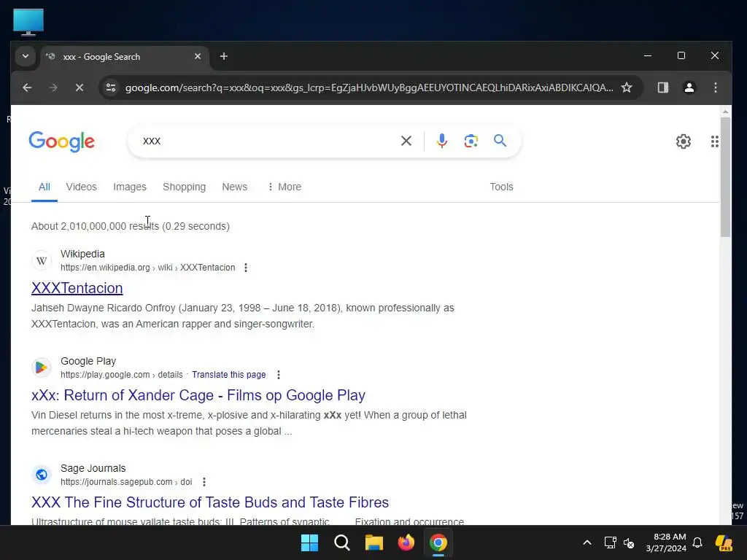The width and height of the screenshot is (747, 560).
Task: Click the magnifier search button
Action: coord(500,141)
